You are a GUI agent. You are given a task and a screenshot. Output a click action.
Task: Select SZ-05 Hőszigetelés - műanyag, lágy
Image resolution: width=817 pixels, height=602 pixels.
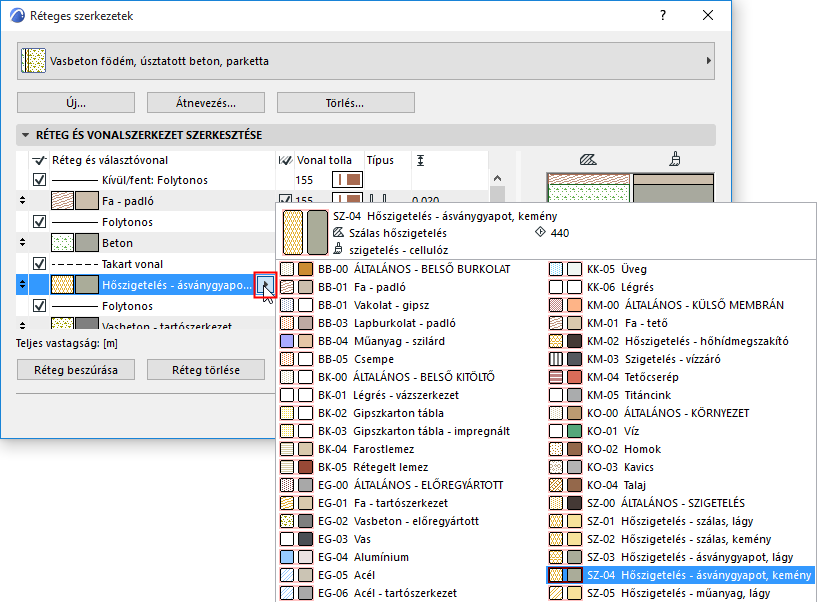pyautogui.click(x=682, y=593)
